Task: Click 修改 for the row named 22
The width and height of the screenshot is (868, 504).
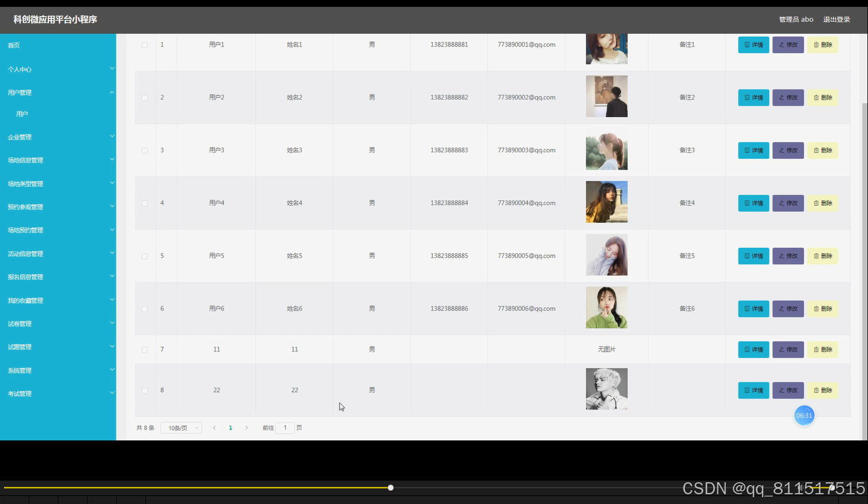Action: pos(788,390)
